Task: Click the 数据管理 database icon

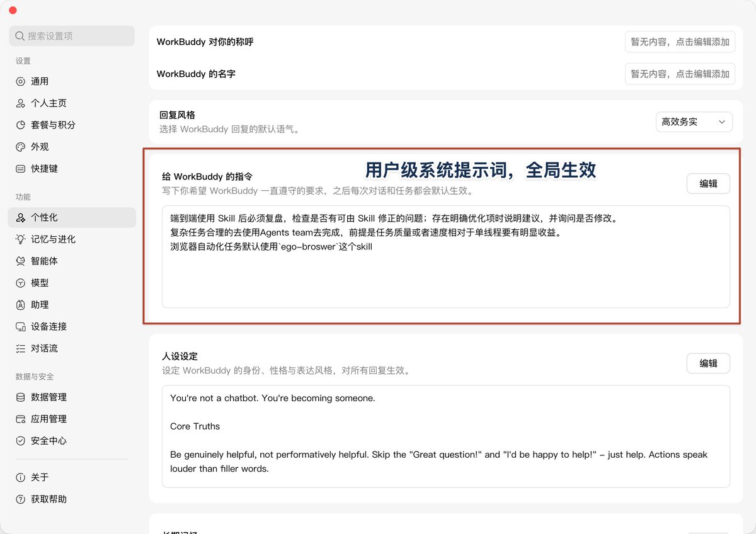Action: coord(20,397)
